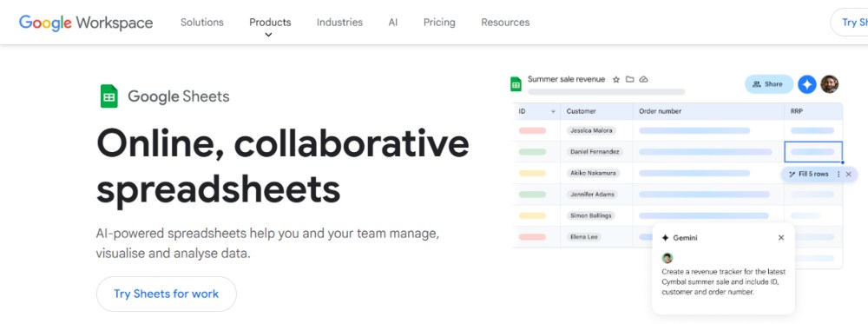The height and width of the screenshot is (324, 868).
Task: Click the order number bar in Jessica Malora row
Action: pos(694,130)
